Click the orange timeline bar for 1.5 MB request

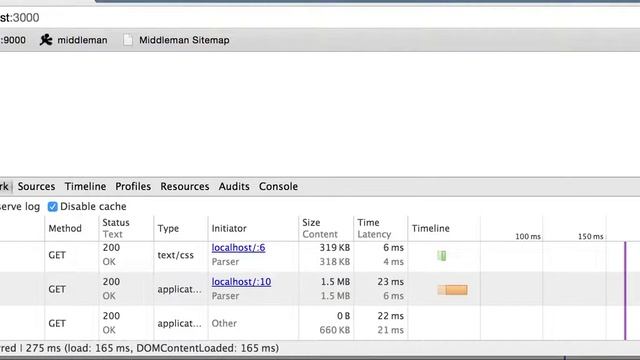453,290
